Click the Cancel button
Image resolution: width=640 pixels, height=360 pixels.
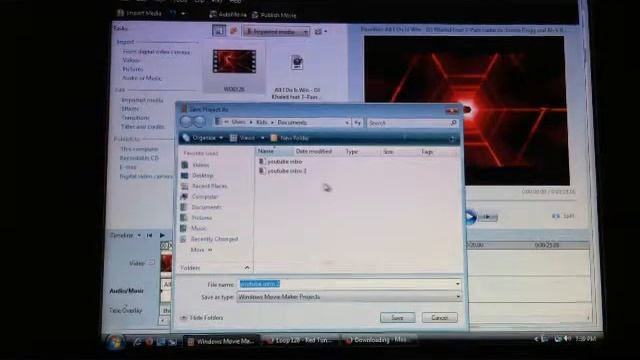(440, 318)
